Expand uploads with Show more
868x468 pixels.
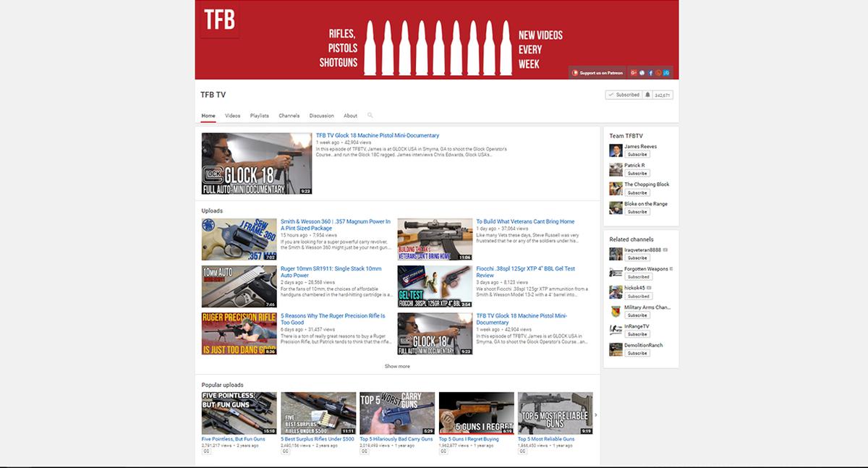click(x=397, y=366)
